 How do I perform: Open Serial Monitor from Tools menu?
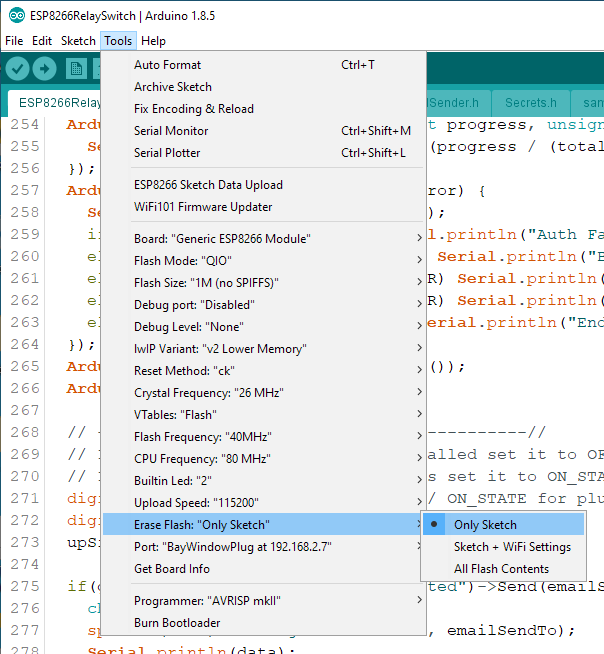pos(264,131)
